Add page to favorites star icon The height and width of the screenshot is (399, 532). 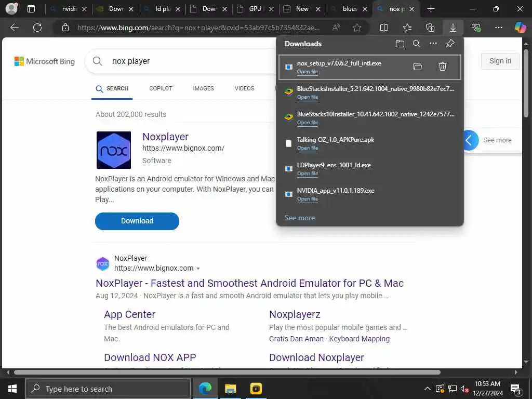356,28
